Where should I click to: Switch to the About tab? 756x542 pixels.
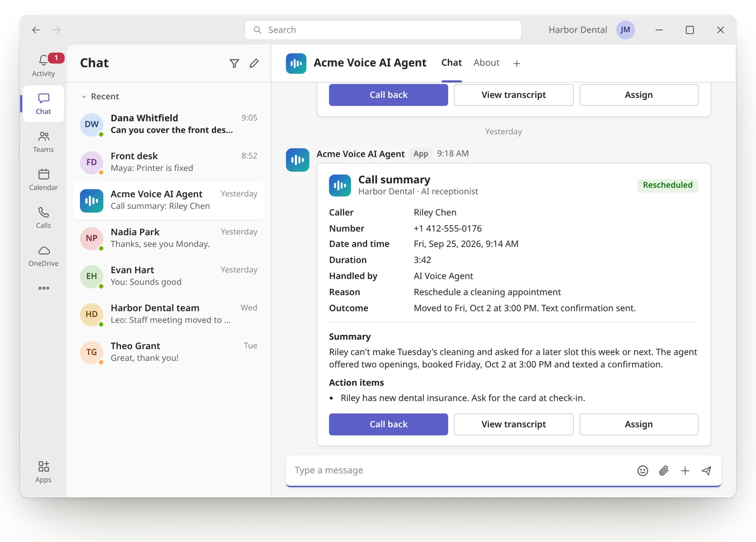pos(487,63)
